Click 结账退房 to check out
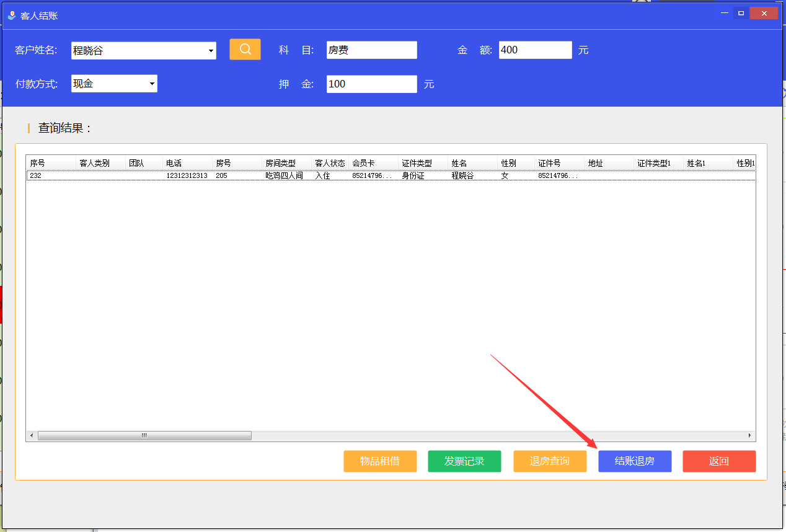The width and height of the screenshot is (786, 532). pyautogui.click(x=635, y=461)
